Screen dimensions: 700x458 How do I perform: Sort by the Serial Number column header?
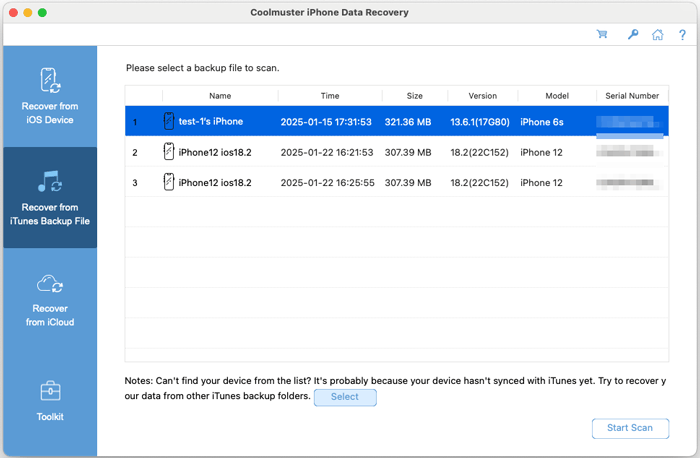[x=632, y=96]
